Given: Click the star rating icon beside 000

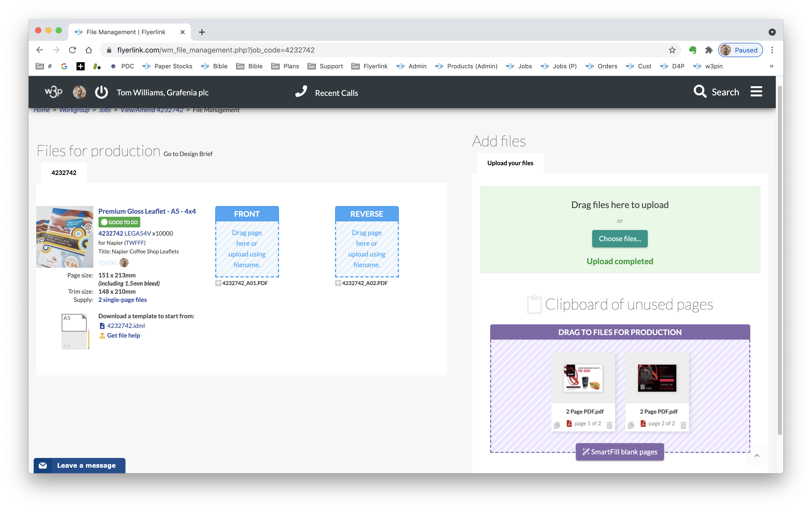Looking at the screenshot, I should (x=102, y=263).
